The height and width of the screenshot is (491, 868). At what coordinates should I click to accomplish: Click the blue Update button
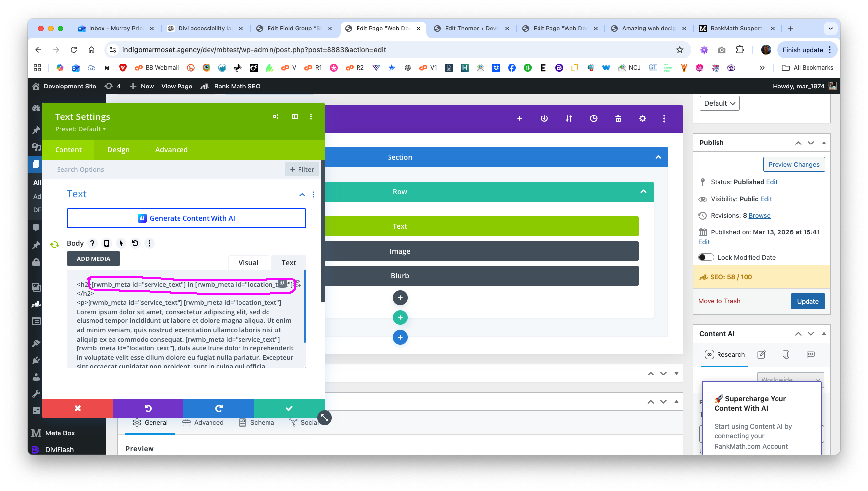[x=808, y=301]
